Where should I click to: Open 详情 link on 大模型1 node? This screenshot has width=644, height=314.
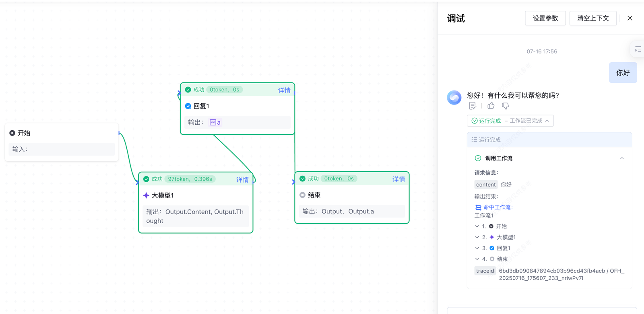tap(242, 179)
